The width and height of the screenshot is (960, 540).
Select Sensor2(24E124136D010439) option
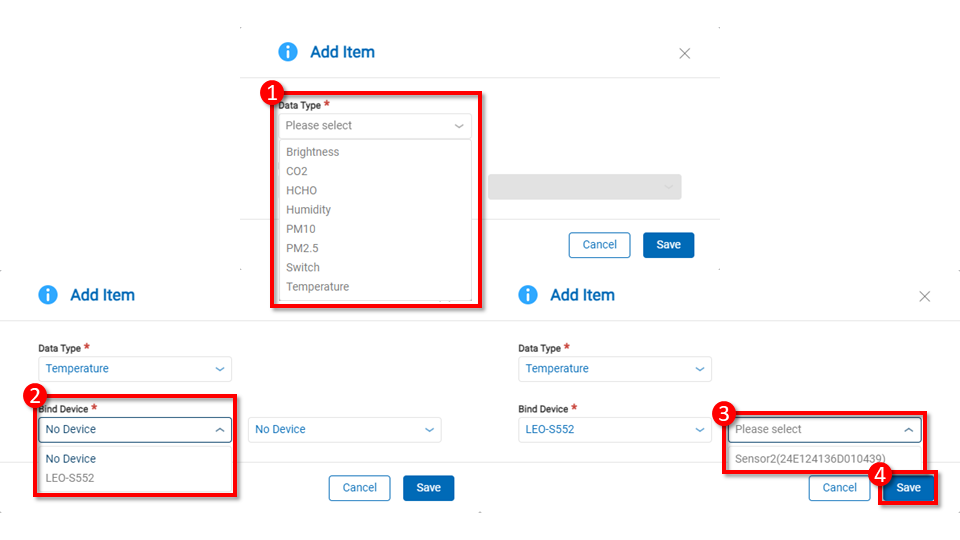click(809, 459)
